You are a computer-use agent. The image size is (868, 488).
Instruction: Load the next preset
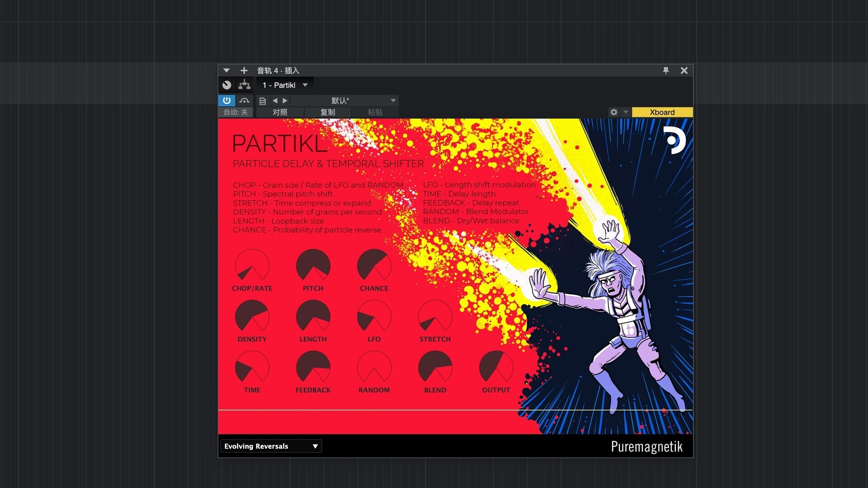(x=285, y=101)
